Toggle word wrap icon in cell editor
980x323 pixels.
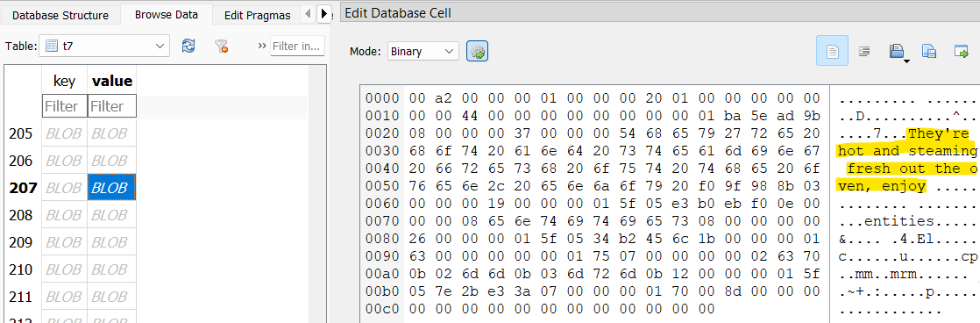pyautogui.click(x=864, y=51)
